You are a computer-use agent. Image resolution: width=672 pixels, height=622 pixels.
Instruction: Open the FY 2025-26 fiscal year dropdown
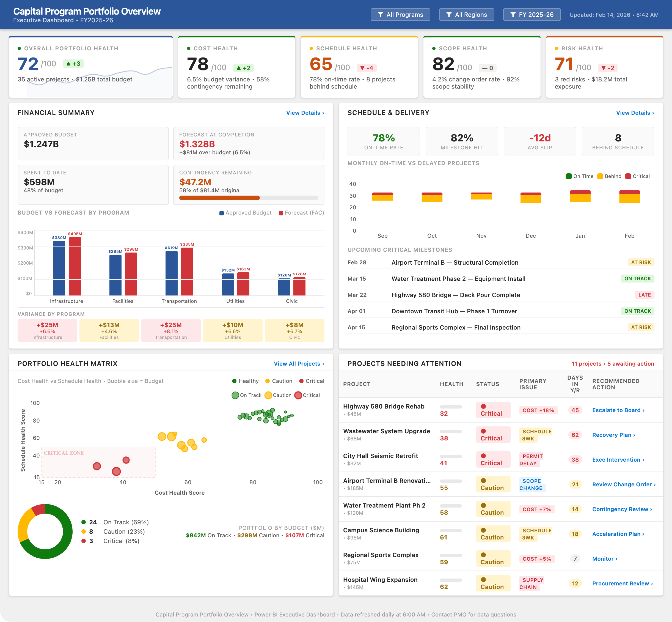tap(531, 15)
